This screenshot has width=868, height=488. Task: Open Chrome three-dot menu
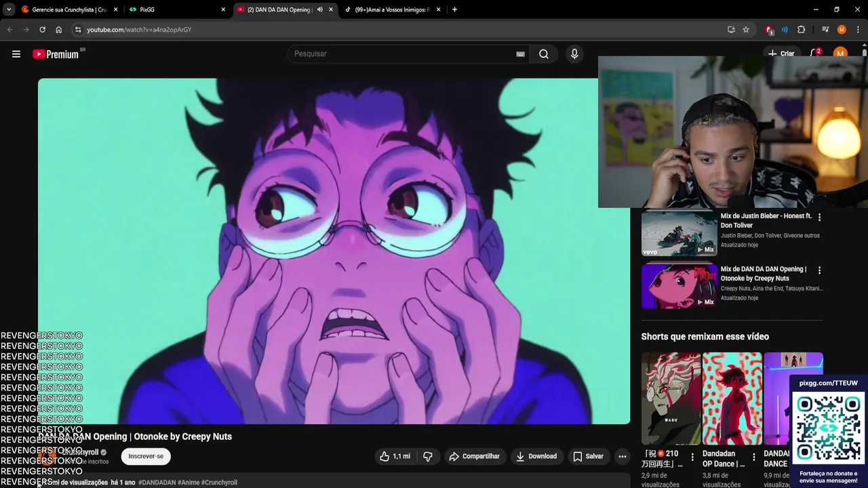(x=858, y=30)
